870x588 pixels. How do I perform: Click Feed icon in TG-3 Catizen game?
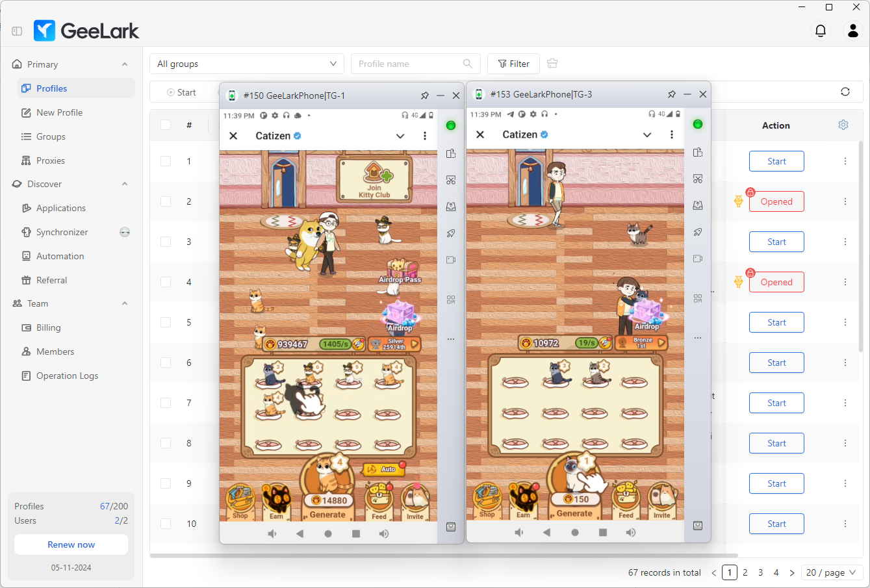626,501
